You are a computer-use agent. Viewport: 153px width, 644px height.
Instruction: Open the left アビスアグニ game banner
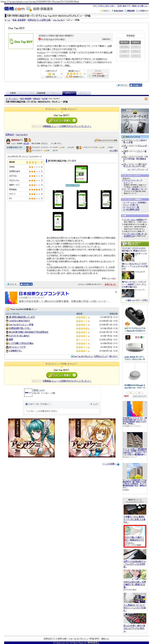click(x=31, y=438)
